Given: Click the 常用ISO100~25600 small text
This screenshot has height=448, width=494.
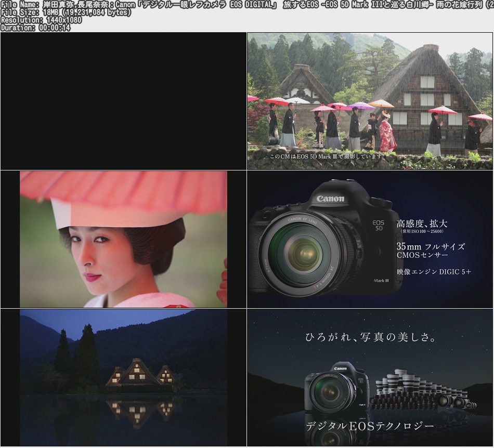Looking at the screenshot, I should (422, 231).
